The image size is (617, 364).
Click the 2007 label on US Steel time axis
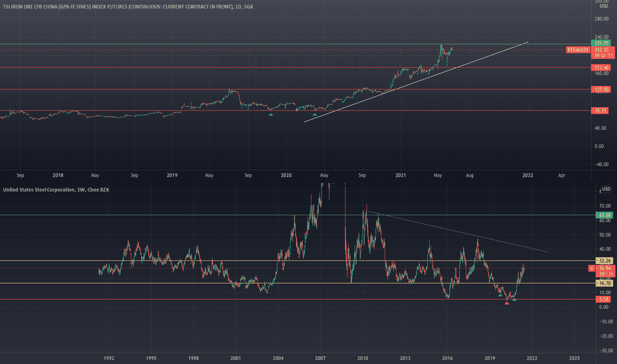tap(320, 359)
